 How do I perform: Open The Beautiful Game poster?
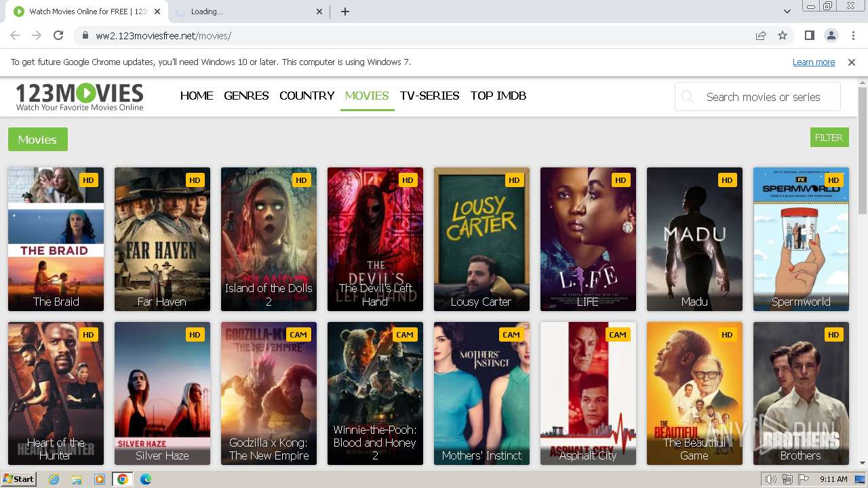click(x=694, y=394)
